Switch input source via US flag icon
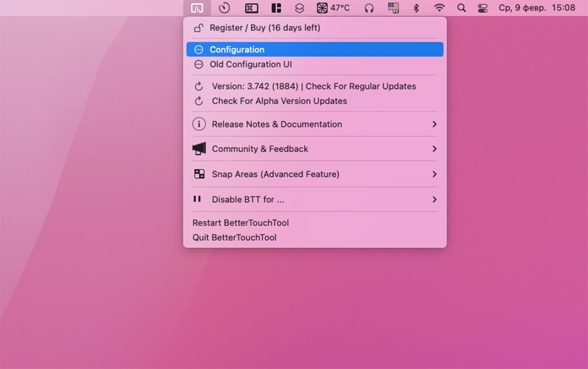 [x=393, y=8]
